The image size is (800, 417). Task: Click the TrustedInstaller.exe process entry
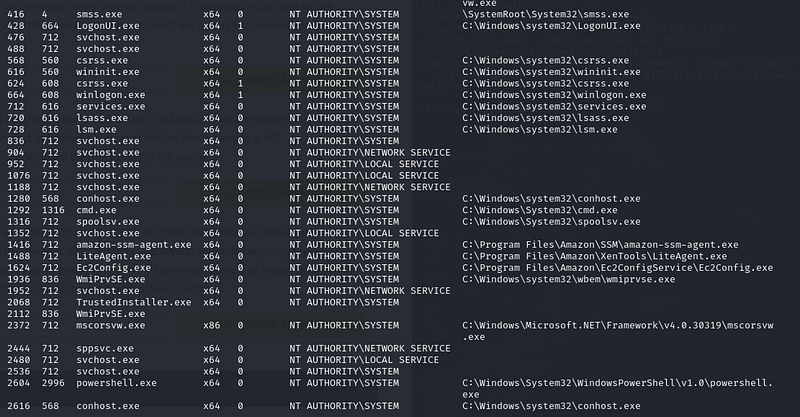coord(134,302)
